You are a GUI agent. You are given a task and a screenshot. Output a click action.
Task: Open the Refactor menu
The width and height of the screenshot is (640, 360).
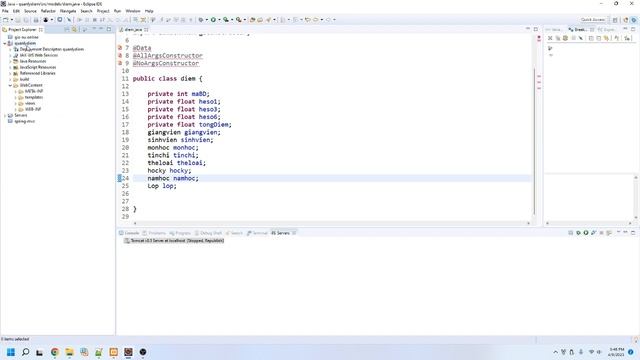point(48,11)
